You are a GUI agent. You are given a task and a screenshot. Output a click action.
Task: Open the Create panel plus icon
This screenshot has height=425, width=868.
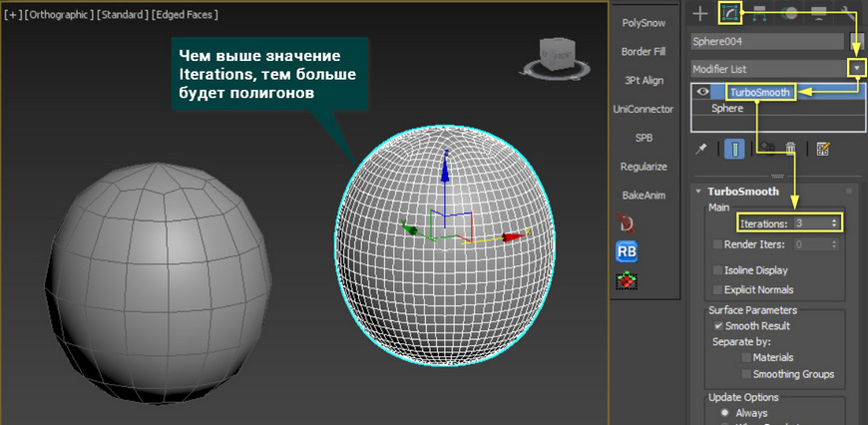click(700, 13)
